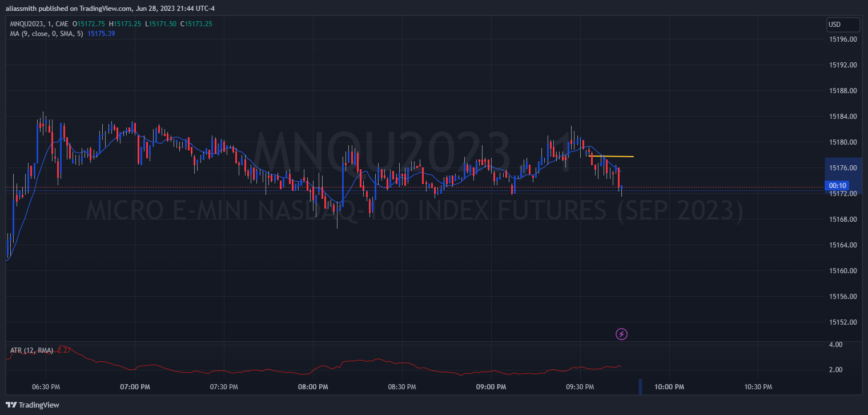868x415 pixels.
Task: Click the 15180.00 price axis label
Action: (x=843, y=142)
